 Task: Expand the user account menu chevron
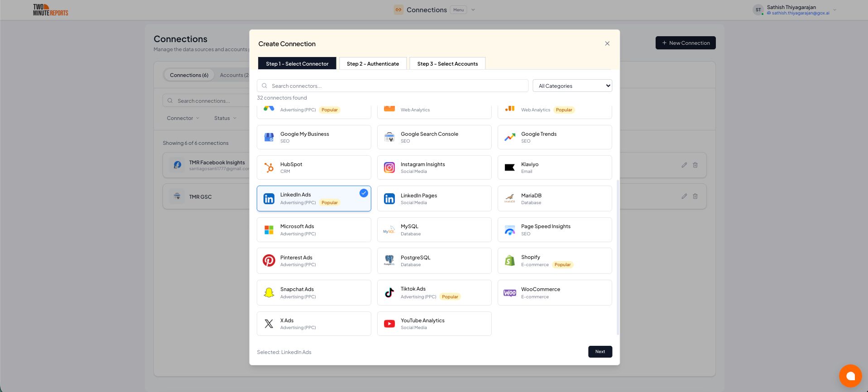click(835, 10)
